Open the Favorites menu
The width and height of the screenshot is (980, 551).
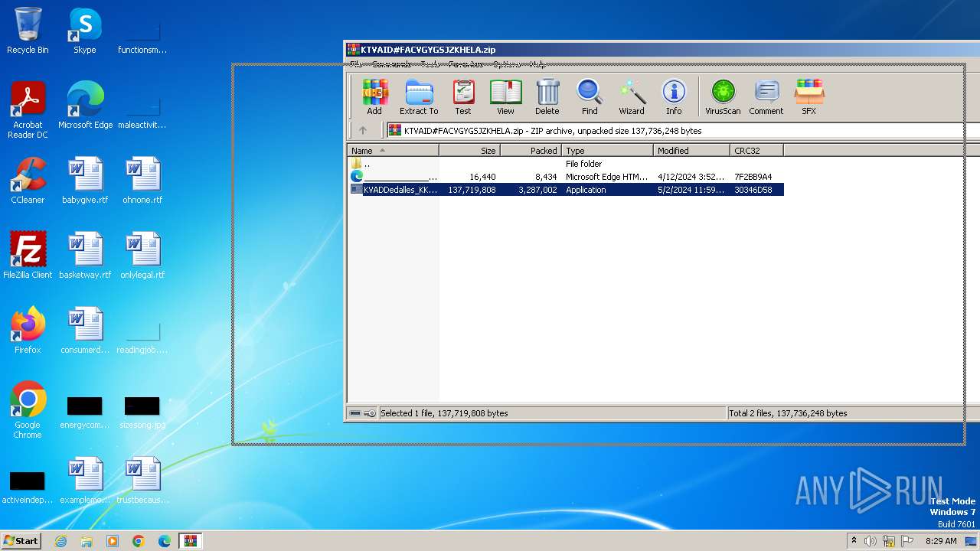click(466, 64)
